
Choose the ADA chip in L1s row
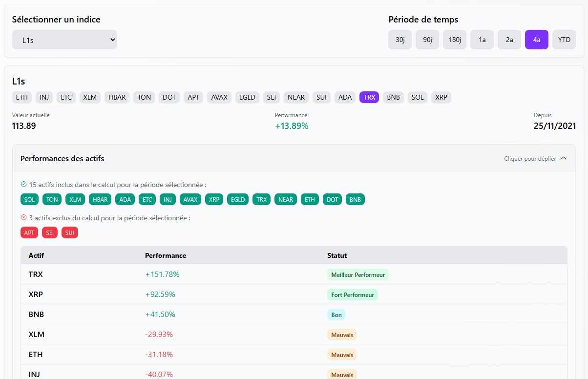[x=345, y=97]
